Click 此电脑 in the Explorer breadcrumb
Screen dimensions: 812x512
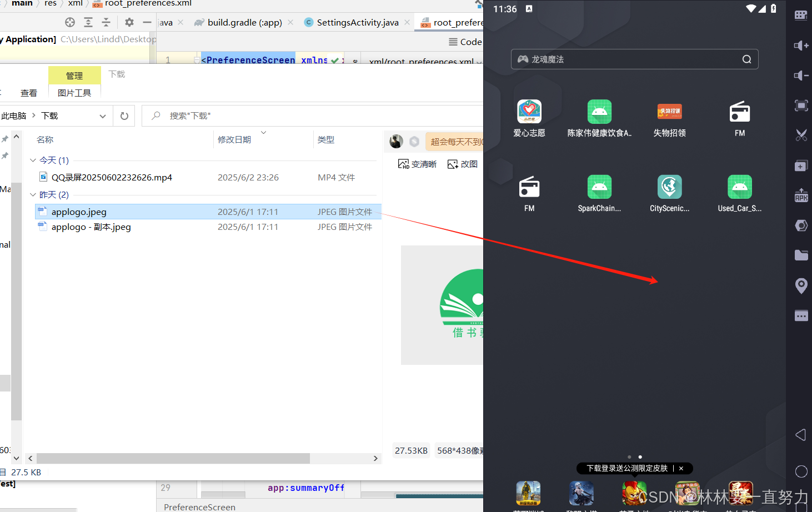click(x=14, y=116)
